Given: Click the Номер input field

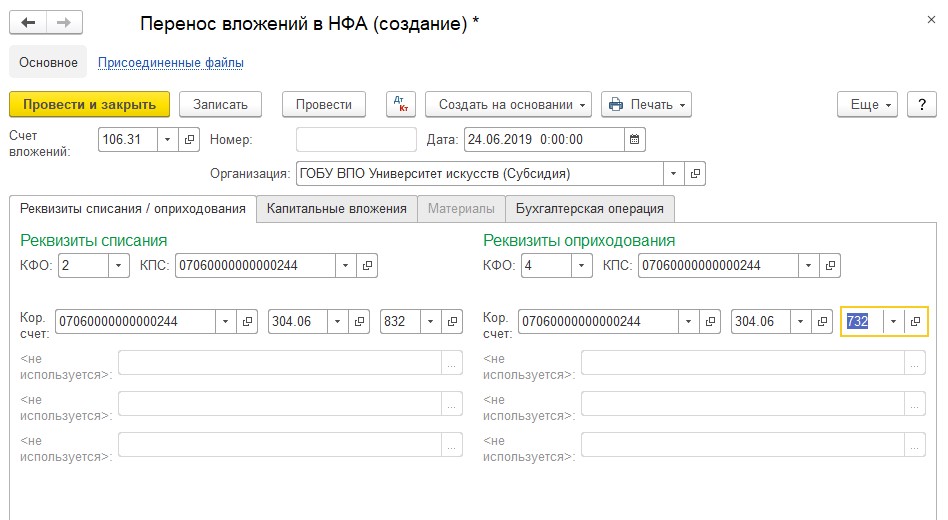Looking at the screenshot, I should click(x=356, y=140).
